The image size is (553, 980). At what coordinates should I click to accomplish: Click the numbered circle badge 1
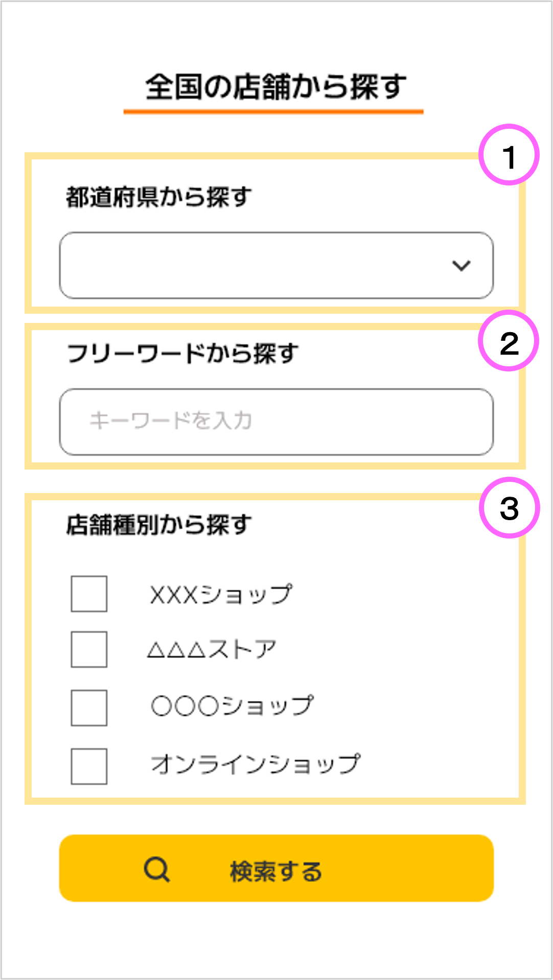click(509, 155)
